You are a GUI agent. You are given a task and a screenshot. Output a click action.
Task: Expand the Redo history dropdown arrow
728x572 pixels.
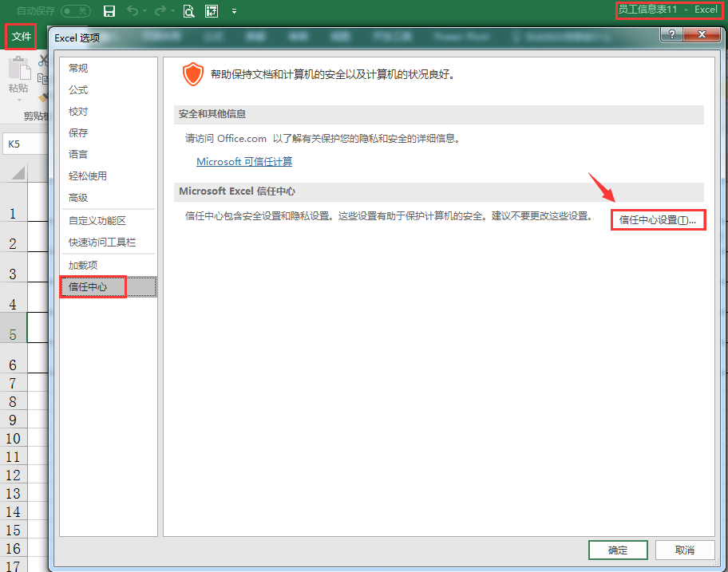[172, 11]
